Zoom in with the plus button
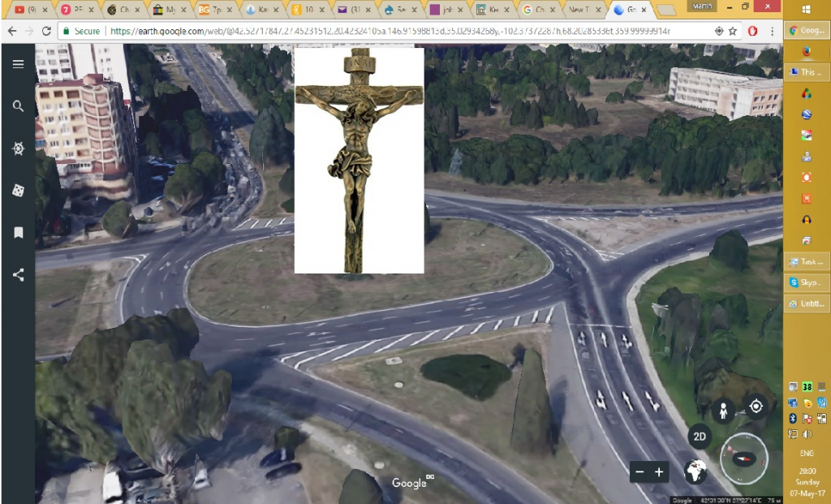Viewport: 831px width, 504px height. point(659,472)
